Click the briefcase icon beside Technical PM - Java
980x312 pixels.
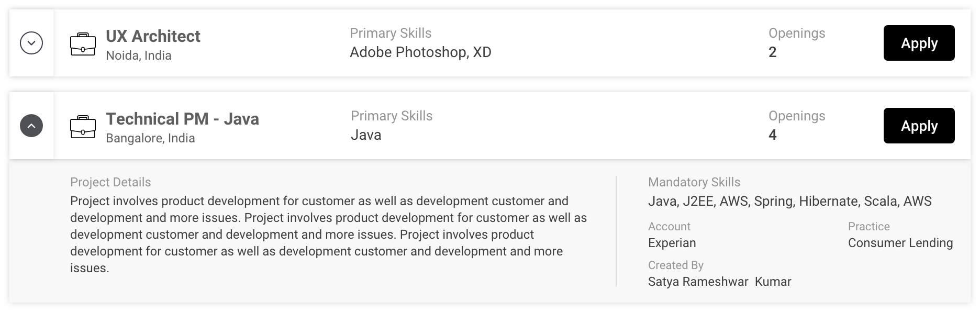coord(83,127)
